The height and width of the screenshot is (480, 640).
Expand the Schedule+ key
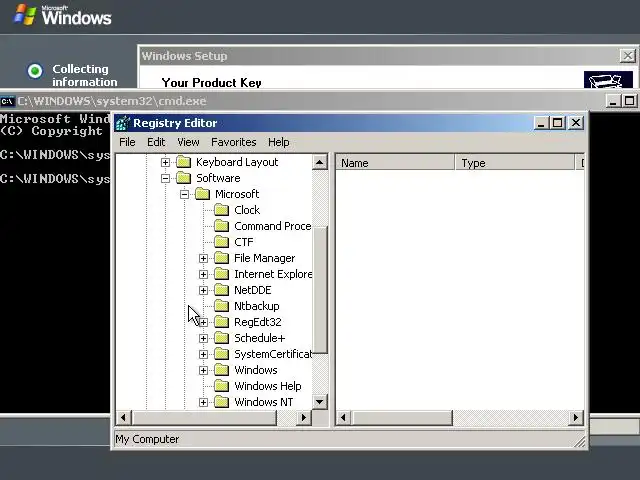coord(203,338)
